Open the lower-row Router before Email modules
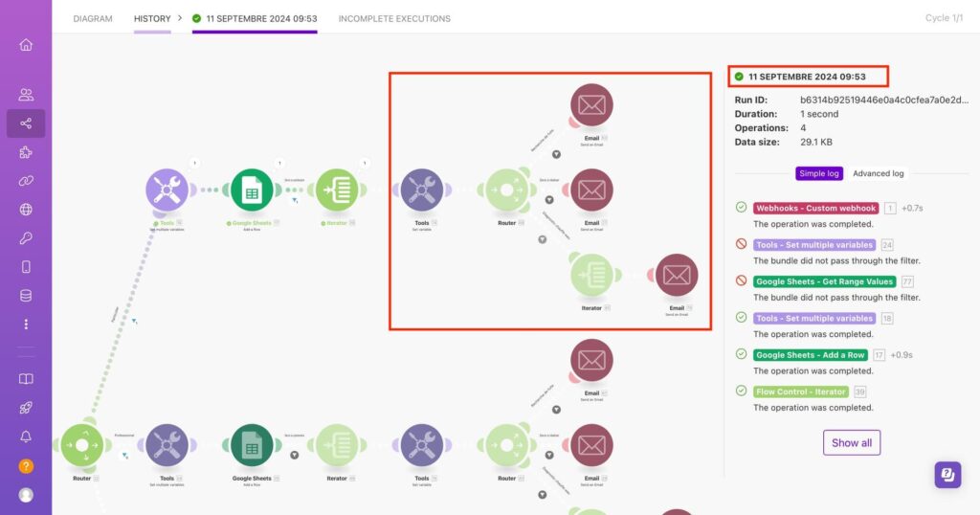This screenshot has width=980, height=515. (507, 445)
